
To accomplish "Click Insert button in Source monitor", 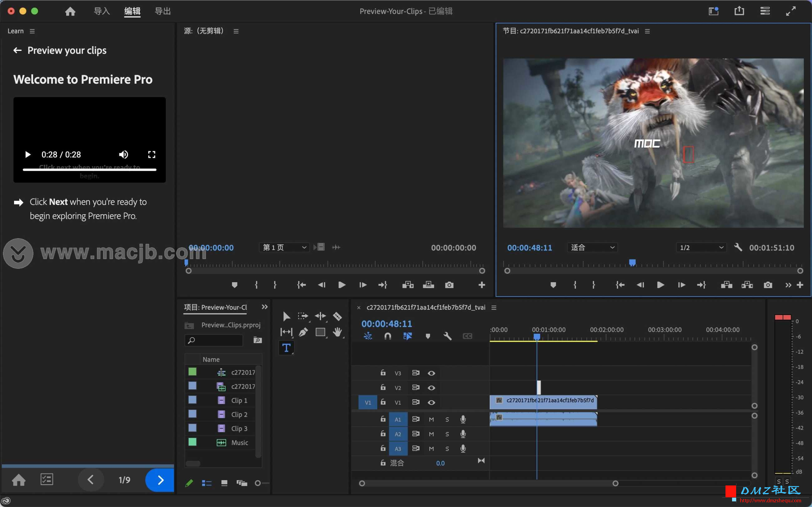I will [x=408, y=285].
